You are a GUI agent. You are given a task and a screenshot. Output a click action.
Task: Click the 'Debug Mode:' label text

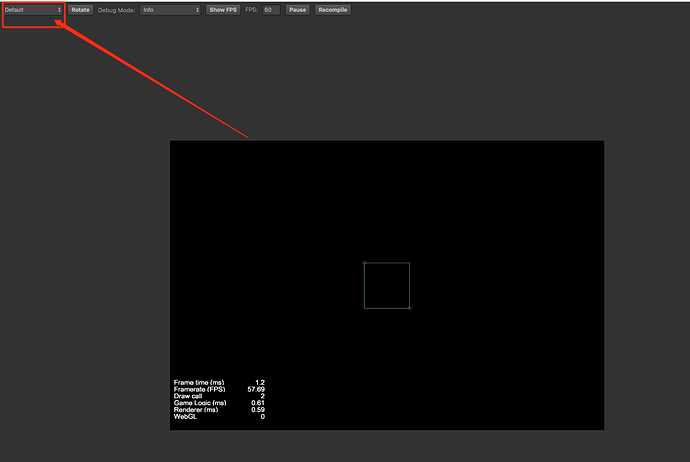(117, 10)
